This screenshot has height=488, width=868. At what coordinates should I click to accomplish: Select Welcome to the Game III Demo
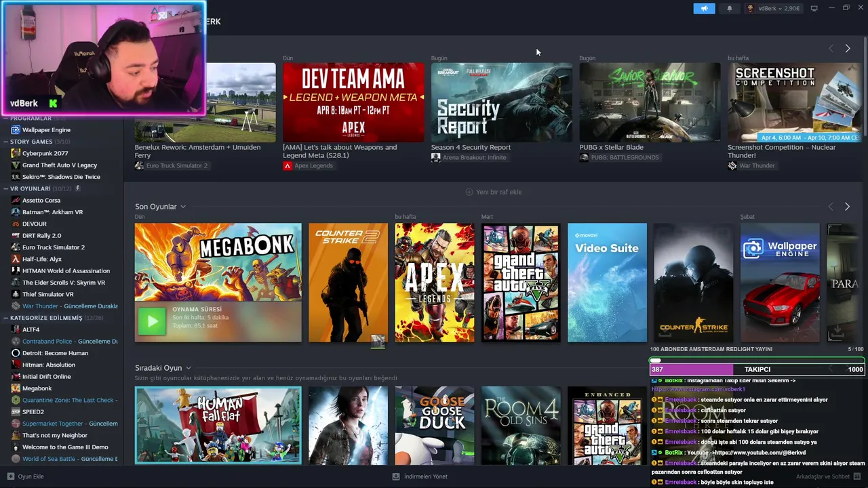[65, 447]
